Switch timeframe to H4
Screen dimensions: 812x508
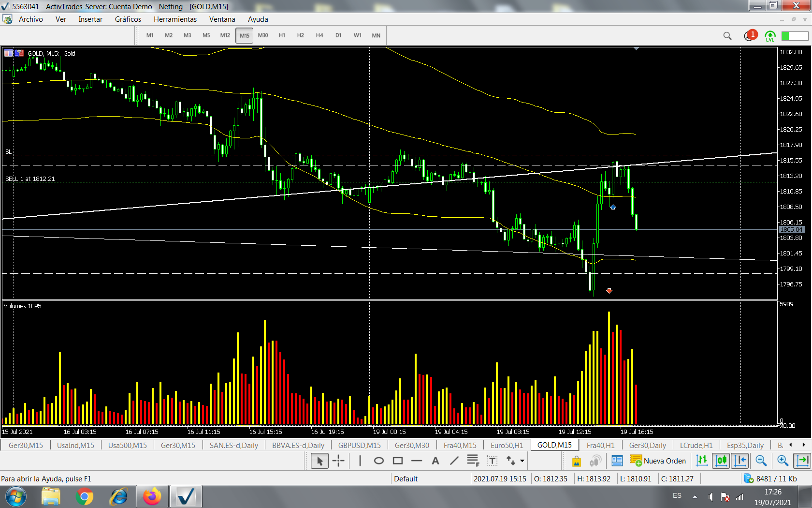point(319,35)
